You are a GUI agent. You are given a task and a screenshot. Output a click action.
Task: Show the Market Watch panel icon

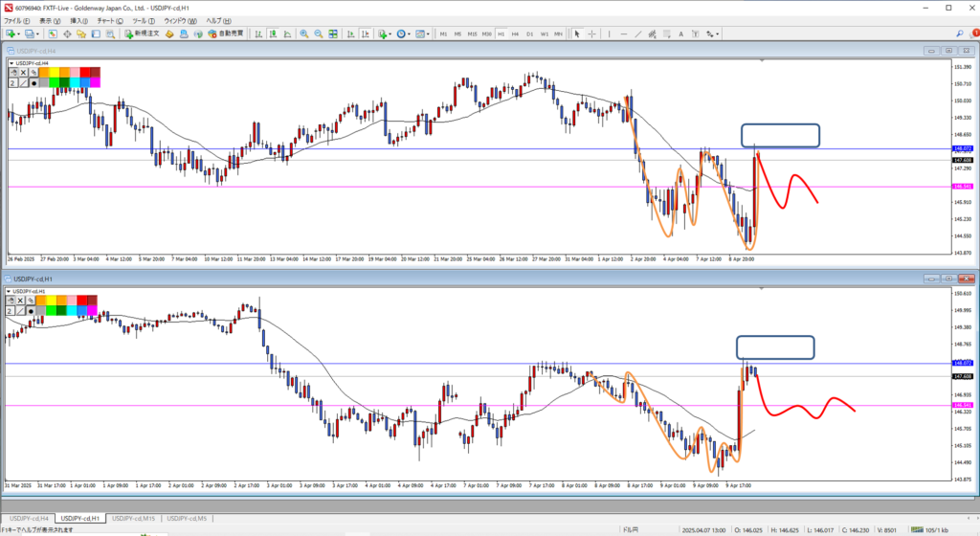(x=53, y=33)
